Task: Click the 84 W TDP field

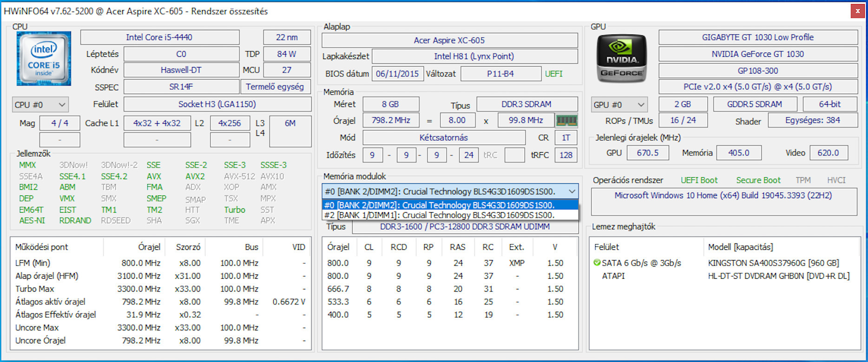Action: pos(287,54)
